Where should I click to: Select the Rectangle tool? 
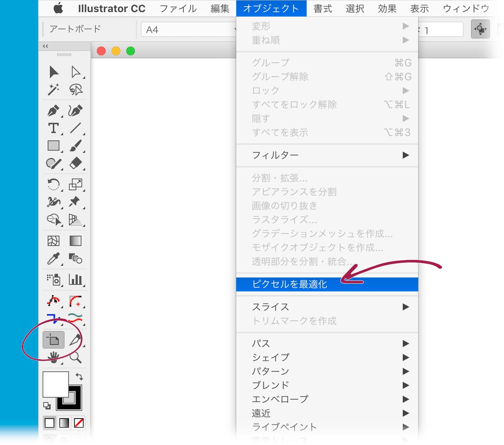click(54, 146)
